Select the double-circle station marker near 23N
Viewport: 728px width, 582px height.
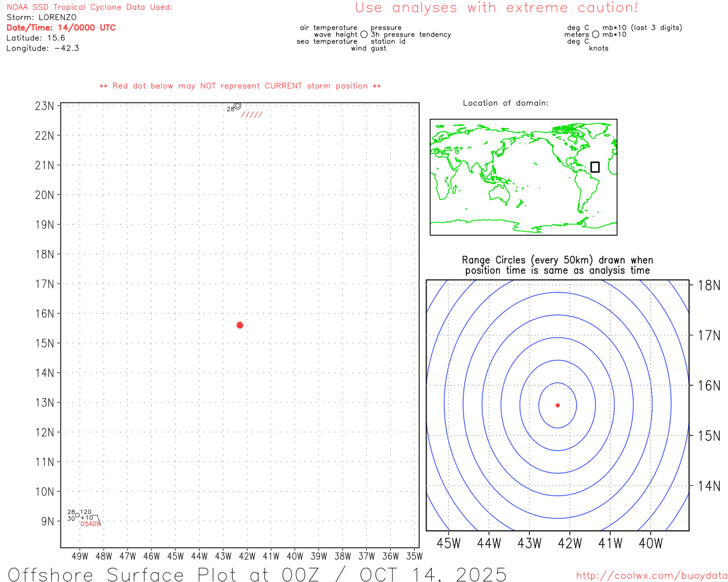point(238,106)
